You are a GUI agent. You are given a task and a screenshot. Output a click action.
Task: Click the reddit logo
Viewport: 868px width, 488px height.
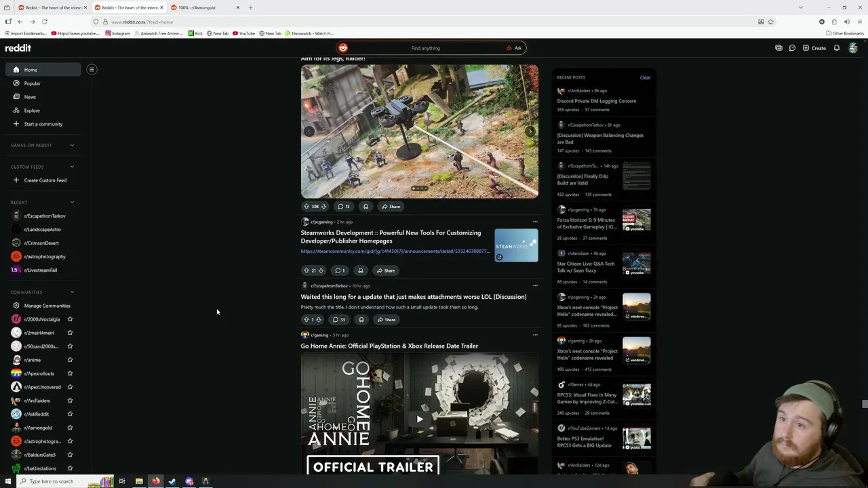tap(18, 48)
